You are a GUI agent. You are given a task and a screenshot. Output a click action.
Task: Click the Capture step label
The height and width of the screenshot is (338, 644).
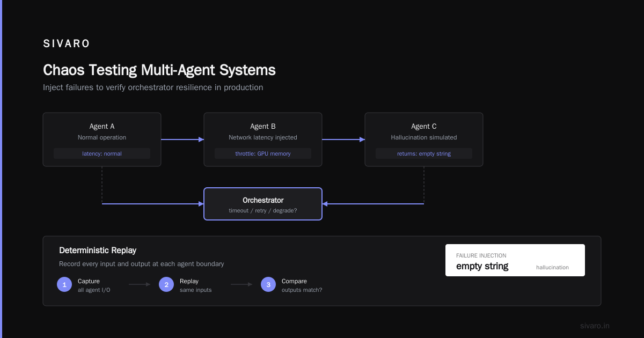[x=89, y=281]
